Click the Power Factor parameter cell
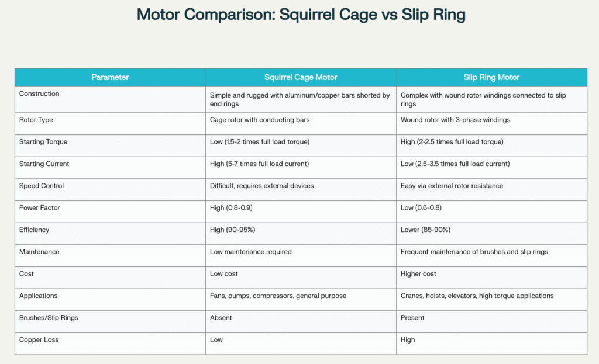Viewport: 599px width, 364px height. click(40, 207)
